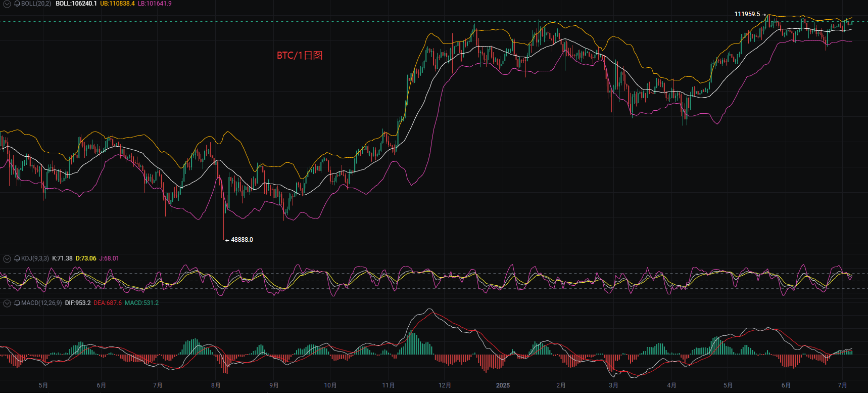868x393 pixels.
Task: Click the MACD:531.2 histogram value
Action: (x=141, y=303)
